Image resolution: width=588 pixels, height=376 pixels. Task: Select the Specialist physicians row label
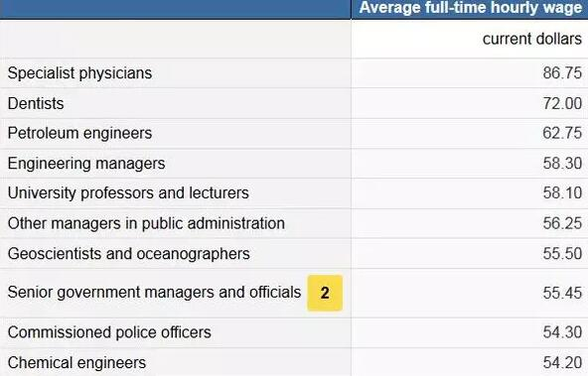tap(79, 73)
